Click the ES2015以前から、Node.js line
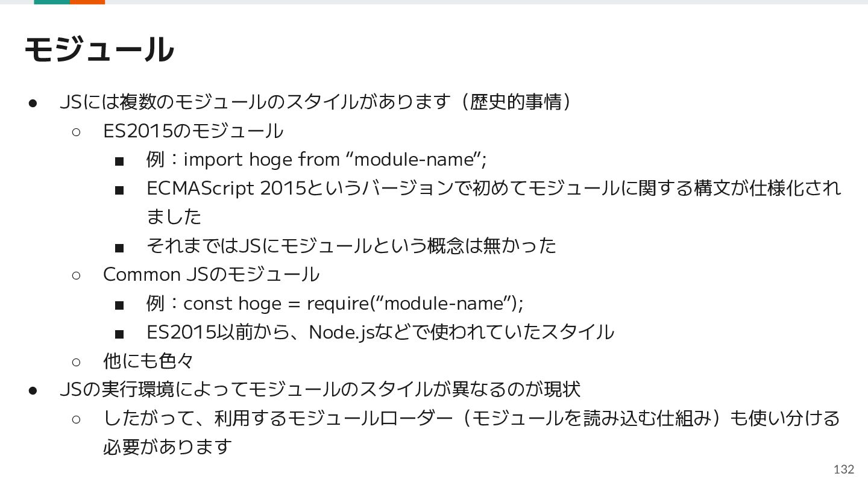Image resolution: width=868 pixels, height=488 pixels. point(380,333)
